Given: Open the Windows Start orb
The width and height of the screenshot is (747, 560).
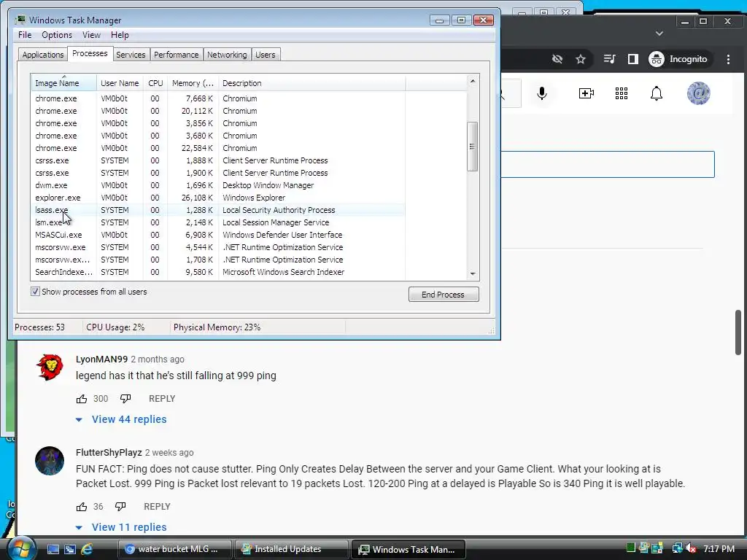Looking at the screenshot, I should click(21, 548).
